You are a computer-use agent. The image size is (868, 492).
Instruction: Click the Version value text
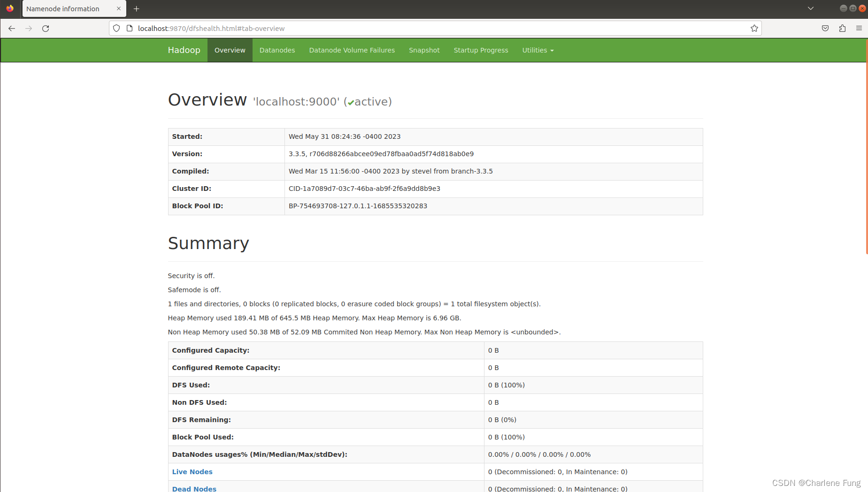pos(381,154)
